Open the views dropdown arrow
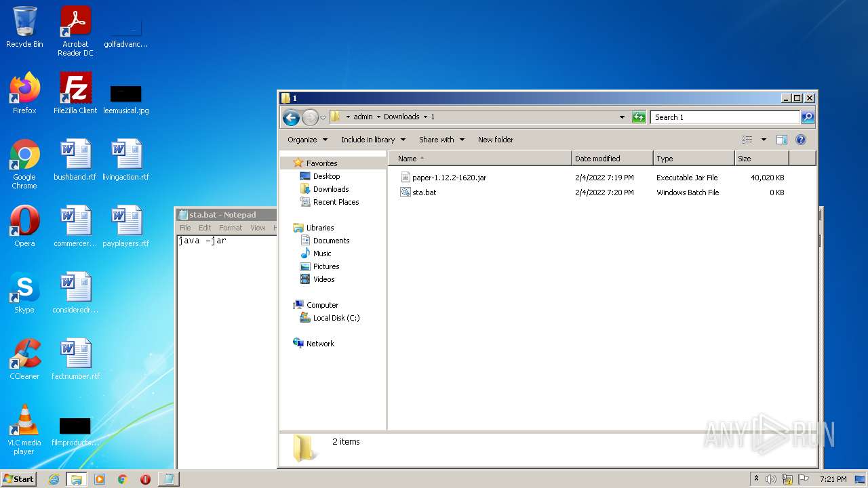 coord(764,140)
